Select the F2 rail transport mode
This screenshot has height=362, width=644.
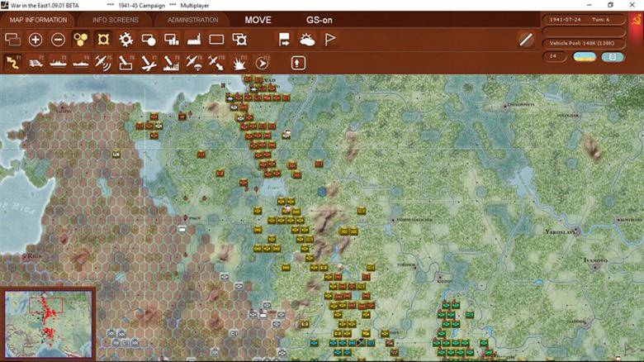click(x=36, y=63)
